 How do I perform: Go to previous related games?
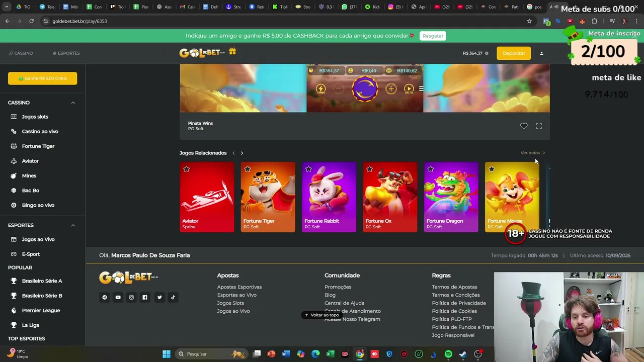pyautogui.click(x=233, y=153)
